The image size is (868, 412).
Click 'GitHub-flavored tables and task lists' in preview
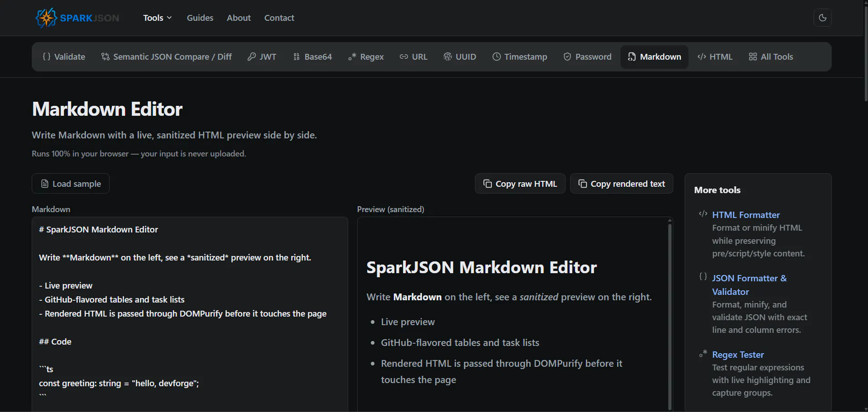(460, 343)
